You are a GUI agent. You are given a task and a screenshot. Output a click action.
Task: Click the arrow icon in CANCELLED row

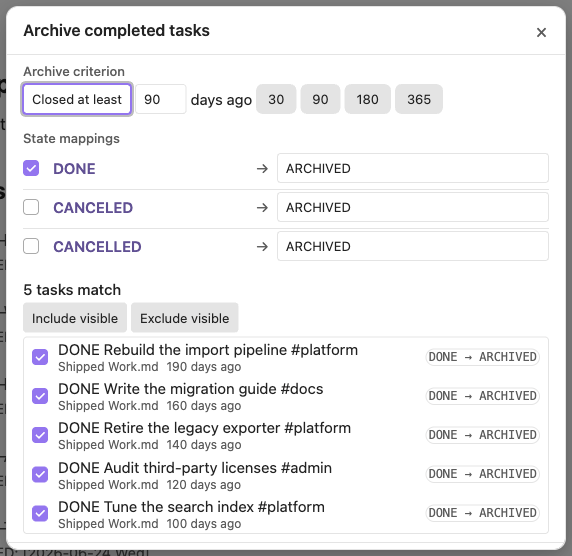coord(262,247)
